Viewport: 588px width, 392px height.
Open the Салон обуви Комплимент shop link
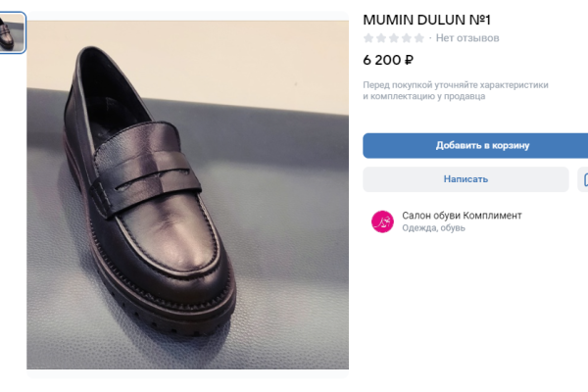click(x=462, y=215)
